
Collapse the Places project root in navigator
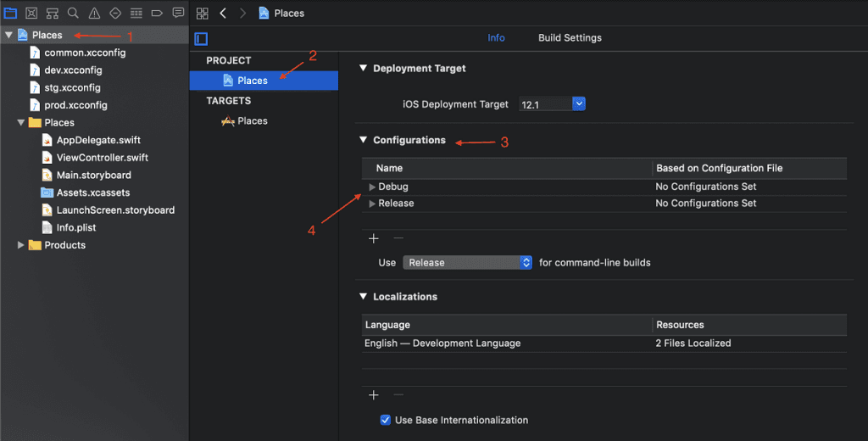coord(8,35)
